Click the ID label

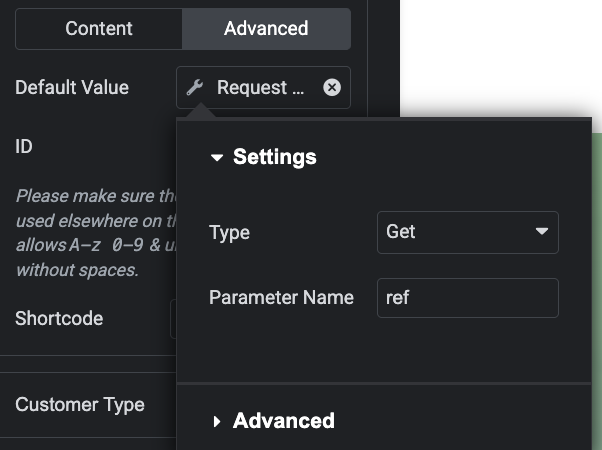click(24, 147)
